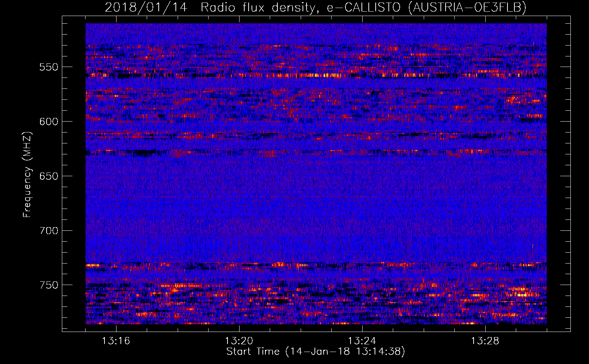Click the 550 frequency tick label

[x=49, y=67]
